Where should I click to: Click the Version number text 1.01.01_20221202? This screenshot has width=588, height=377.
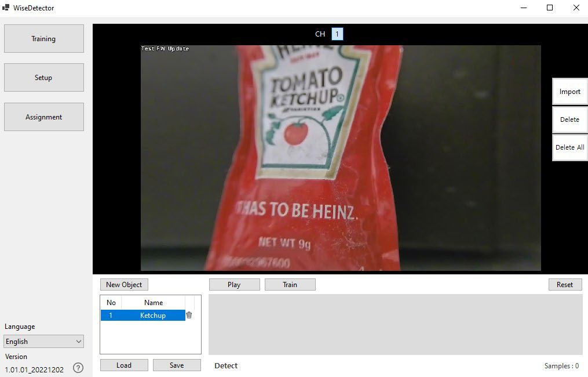click(34, 369)
